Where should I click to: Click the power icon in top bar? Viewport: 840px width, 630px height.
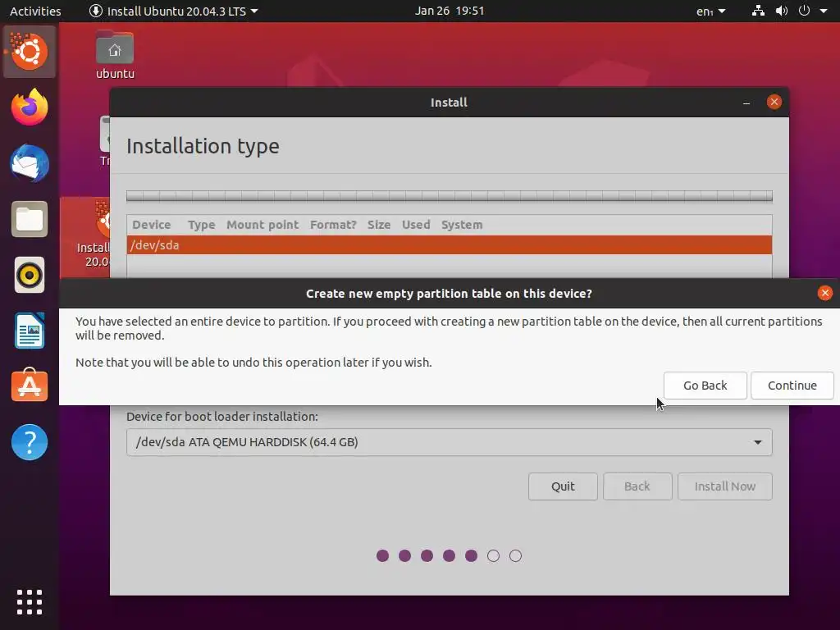pos(804,11)
